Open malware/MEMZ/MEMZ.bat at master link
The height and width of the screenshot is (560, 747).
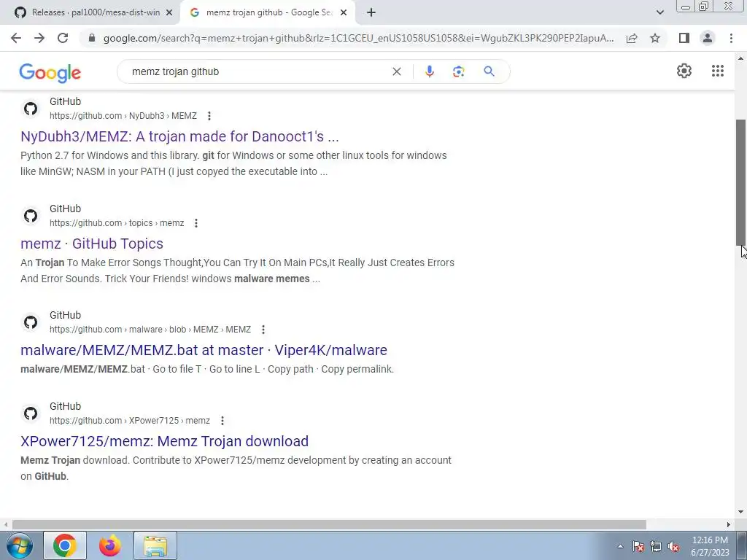pyautogui.click(x=204, y=350)
